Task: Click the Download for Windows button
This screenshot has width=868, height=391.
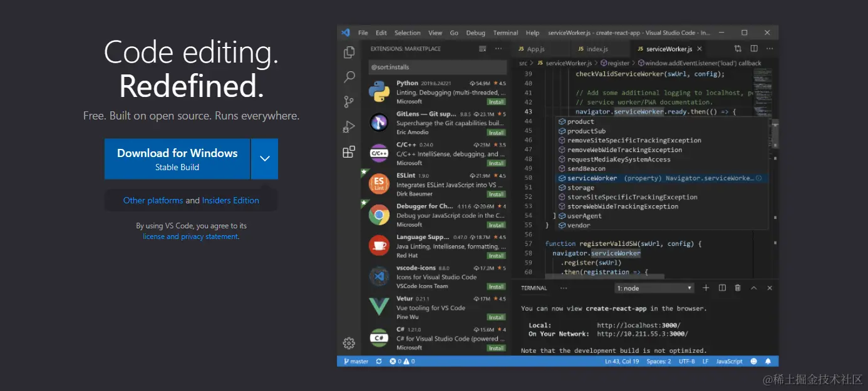Action: pyautogui.click(x=177, y=159)
